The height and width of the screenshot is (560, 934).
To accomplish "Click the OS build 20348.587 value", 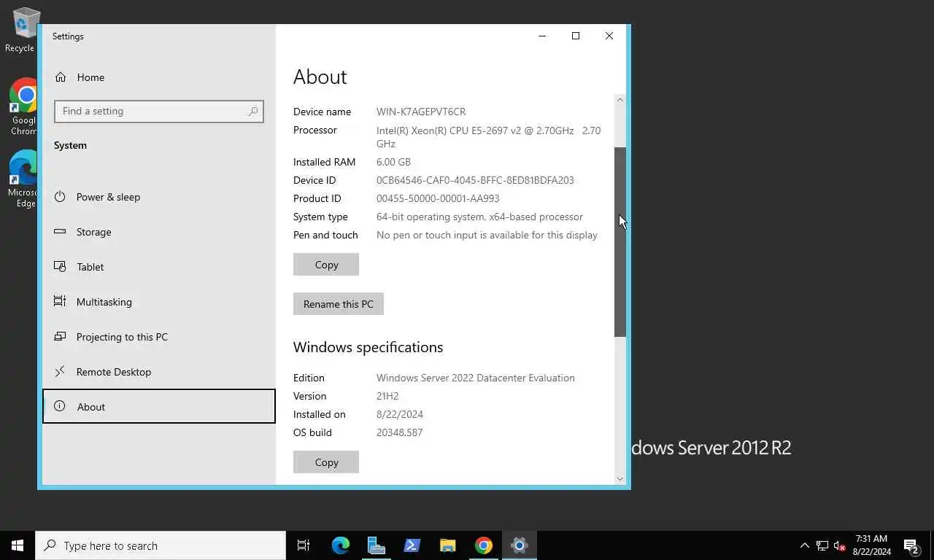I will [399, 432].
